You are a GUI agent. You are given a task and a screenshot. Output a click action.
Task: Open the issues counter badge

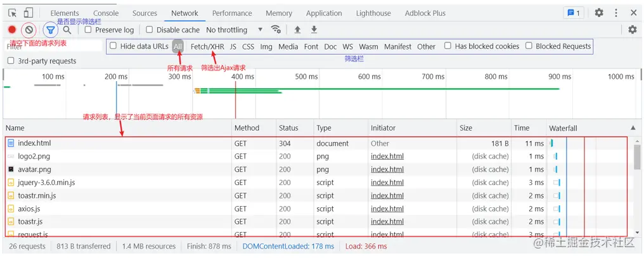574,13
